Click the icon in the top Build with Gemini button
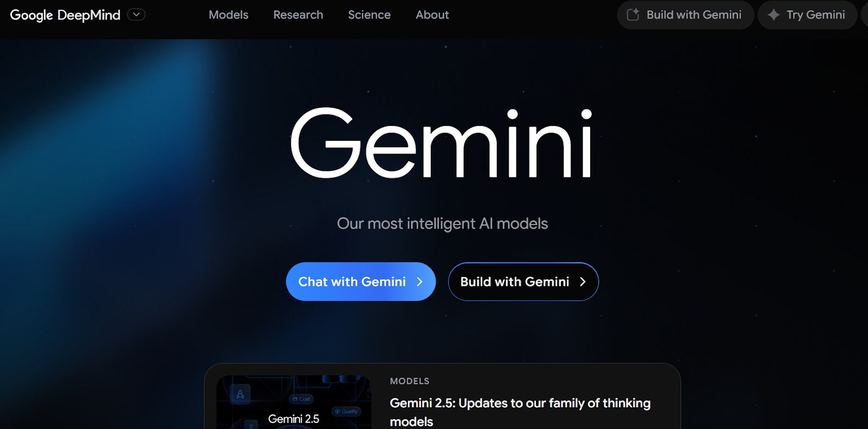The width and height of the screenshot is (868, 429). 633,15
